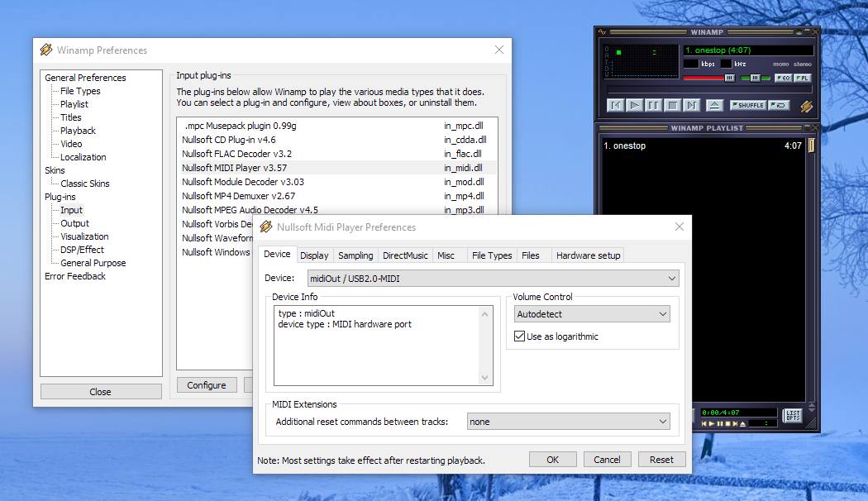Skip to next track in Winamp
Image resolution: width=868 pixels, height=501 pixels.
[x=691, y=105]
